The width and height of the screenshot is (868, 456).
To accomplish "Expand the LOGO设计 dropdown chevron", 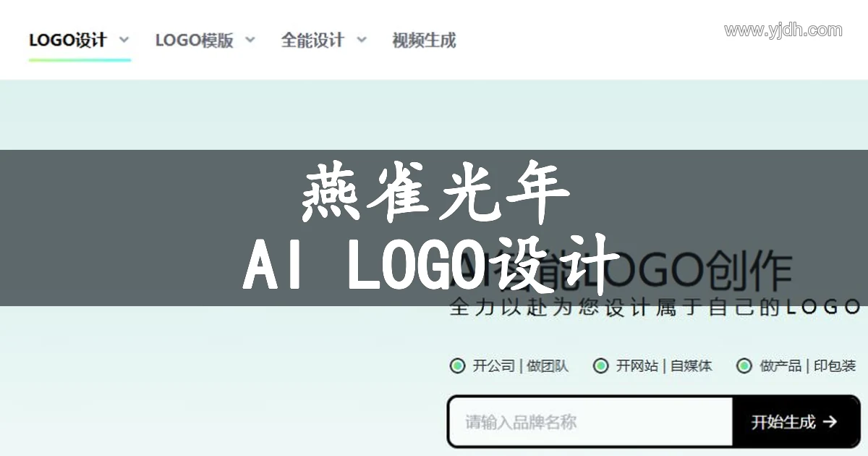I will [124, 40].
